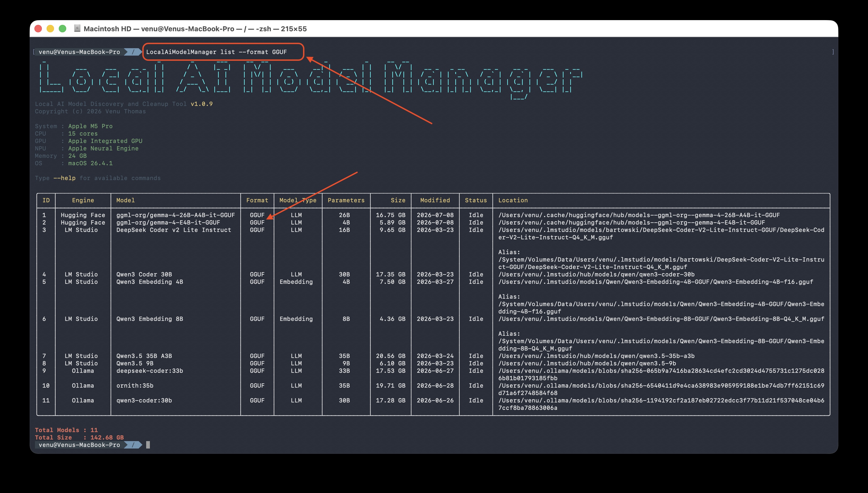Click the terminal cursor at bottom prompt
This screenshot has height=493, width=868.
click(148, 445)
